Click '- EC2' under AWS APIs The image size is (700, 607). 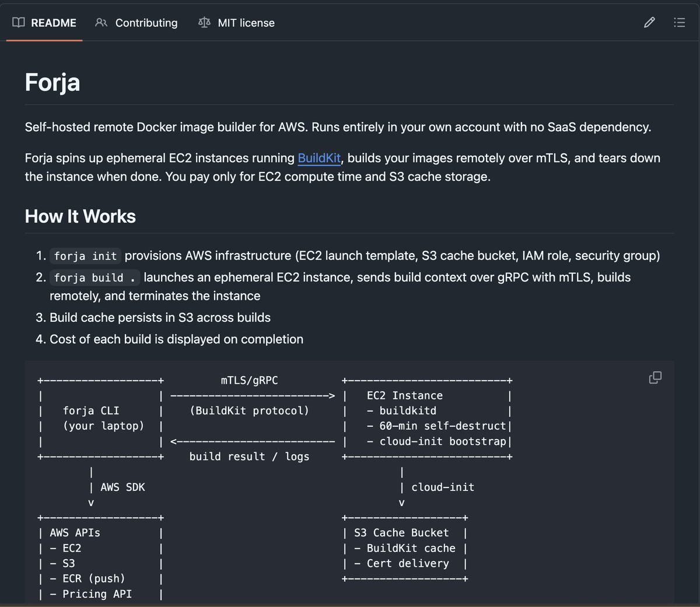click(65, 548)
